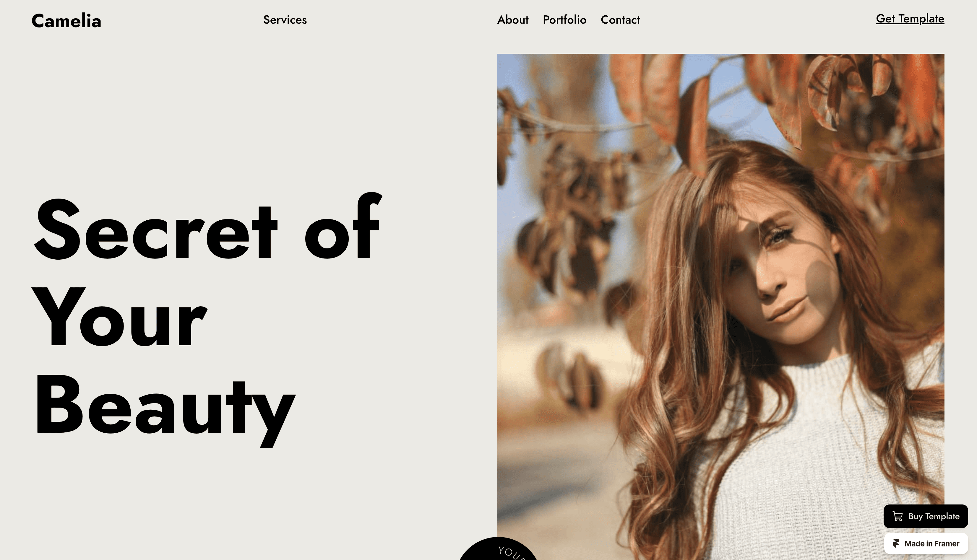The image size is (977, 560).
Task: Follow the Get Template link
Action: (x=910, y=19)
